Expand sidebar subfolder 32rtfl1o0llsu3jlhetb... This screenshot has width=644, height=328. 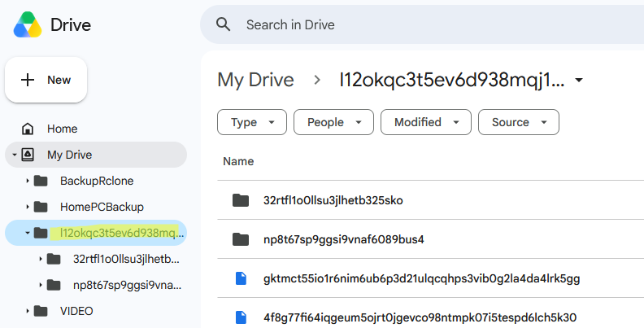coord(41,259)
